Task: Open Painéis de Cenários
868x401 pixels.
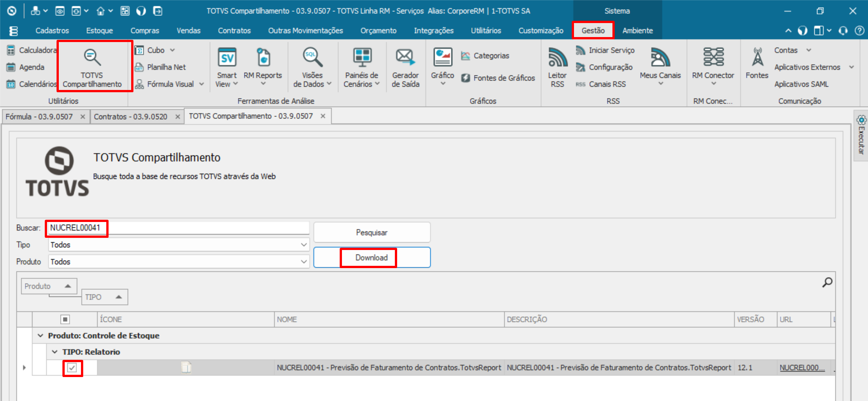Action: click(362, 67)
